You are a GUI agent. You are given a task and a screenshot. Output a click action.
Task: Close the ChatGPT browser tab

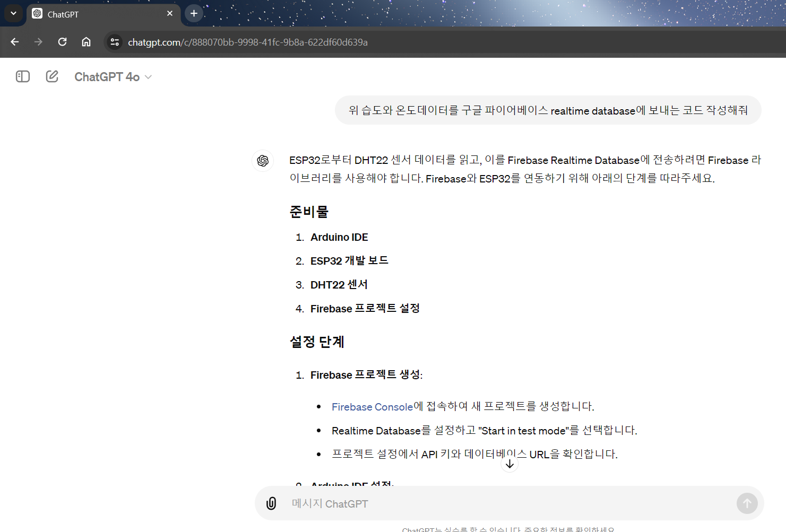(x=170, y=13)
